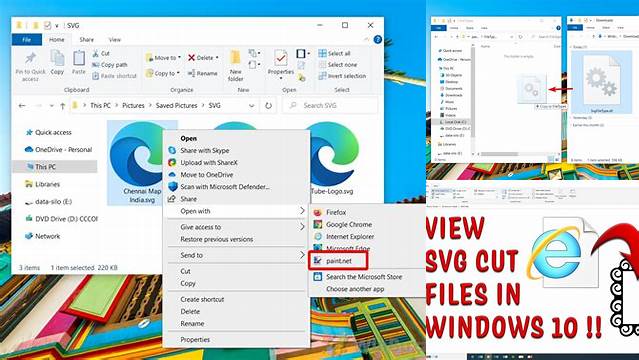Click the Rename ribbon button
The image size is (639, 360).
(203, 73)
